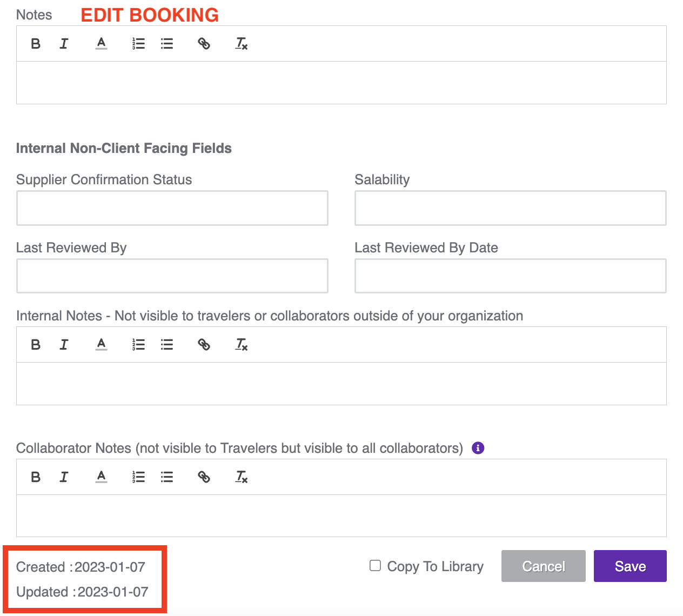Enable the Copy To Library checkbox
Screen dimensions: 683x616
375,566
